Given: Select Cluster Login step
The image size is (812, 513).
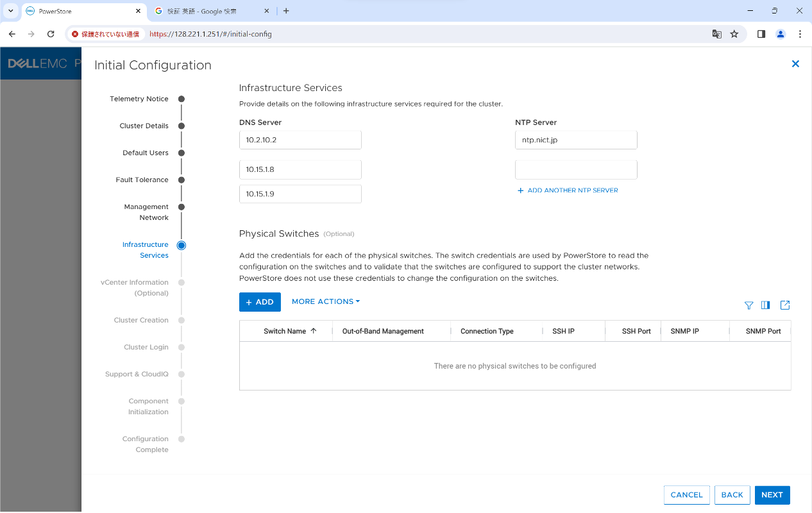Looking at the screenshot, I should coord(146,347).
